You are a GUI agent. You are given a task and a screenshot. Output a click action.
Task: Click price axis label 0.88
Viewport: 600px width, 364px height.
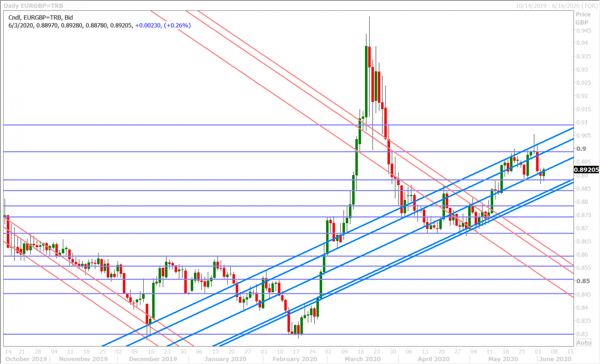click(x=582, y=201)
